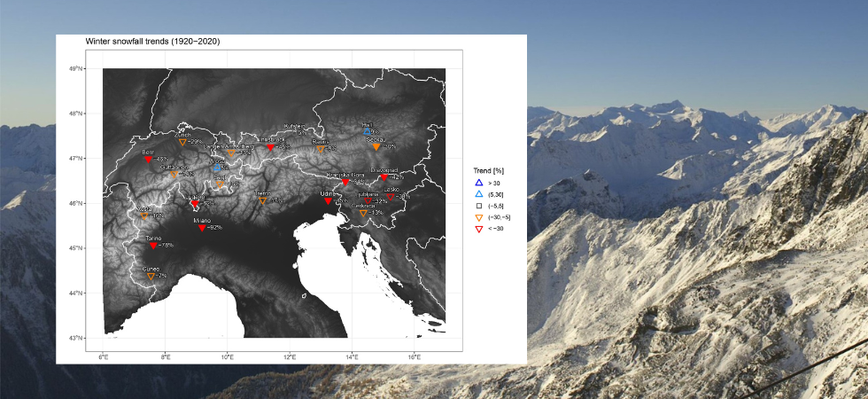
Task: Click the red Milano marker triangle
Action: pos(202,228)
